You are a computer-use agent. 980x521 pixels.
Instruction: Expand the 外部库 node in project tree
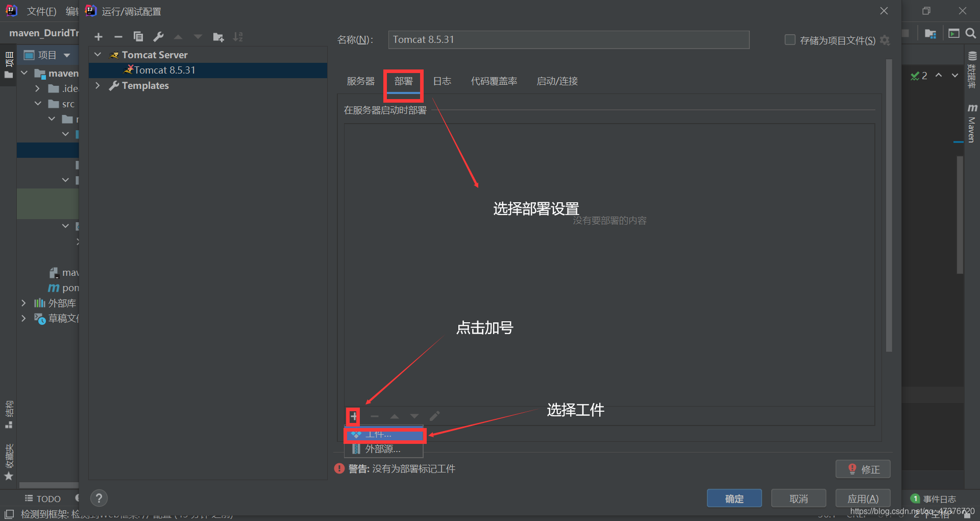point(23,303)
